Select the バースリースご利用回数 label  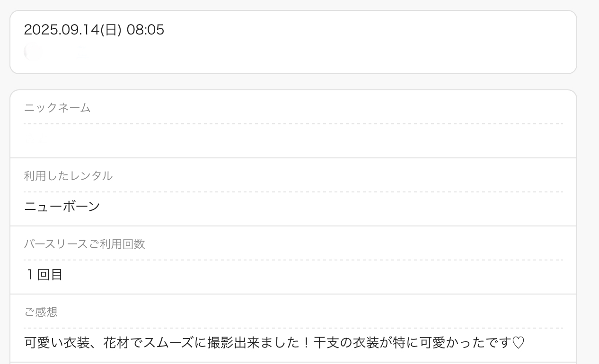[x=84, y=244]
